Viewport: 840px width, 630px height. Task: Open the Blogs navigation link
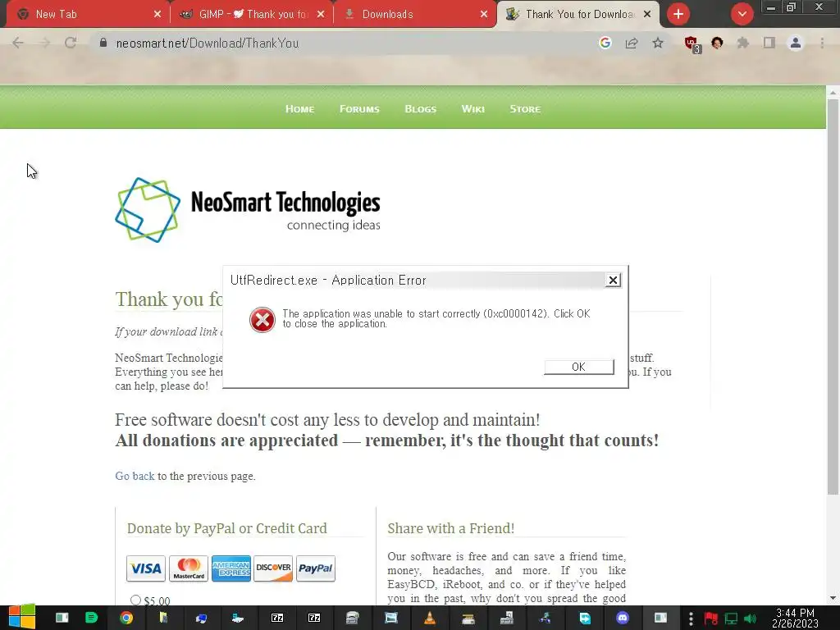point(421,109)
